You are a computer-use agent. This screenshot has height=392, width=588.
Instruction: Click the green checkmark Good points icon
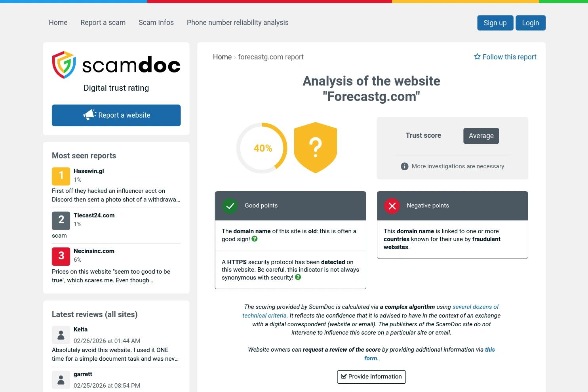(x=230, y=206)
